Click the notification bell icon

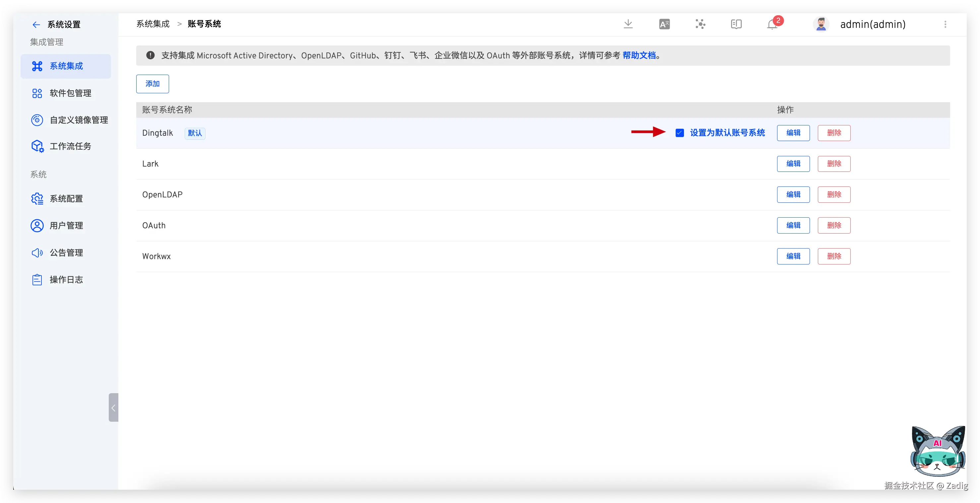(x=772, y=25)
